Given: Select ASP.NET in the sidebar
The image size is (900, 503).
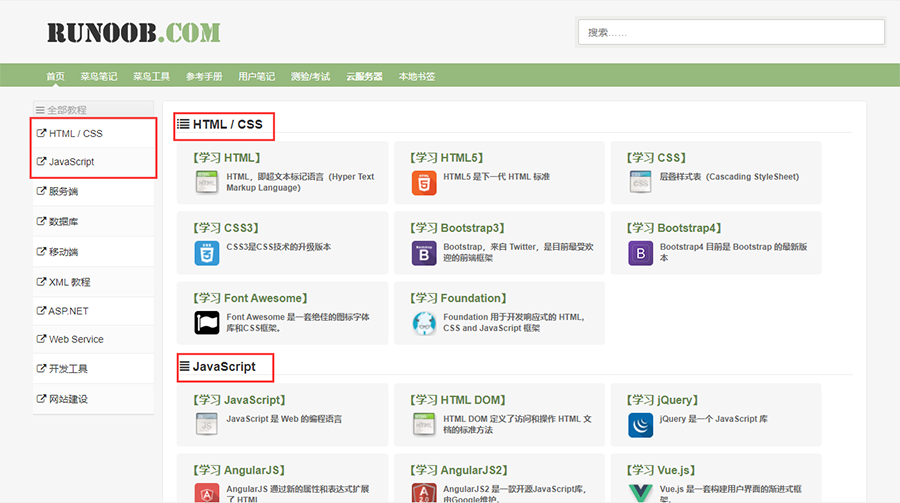Looking at the screenshot, I should click(x=93, y=311).
